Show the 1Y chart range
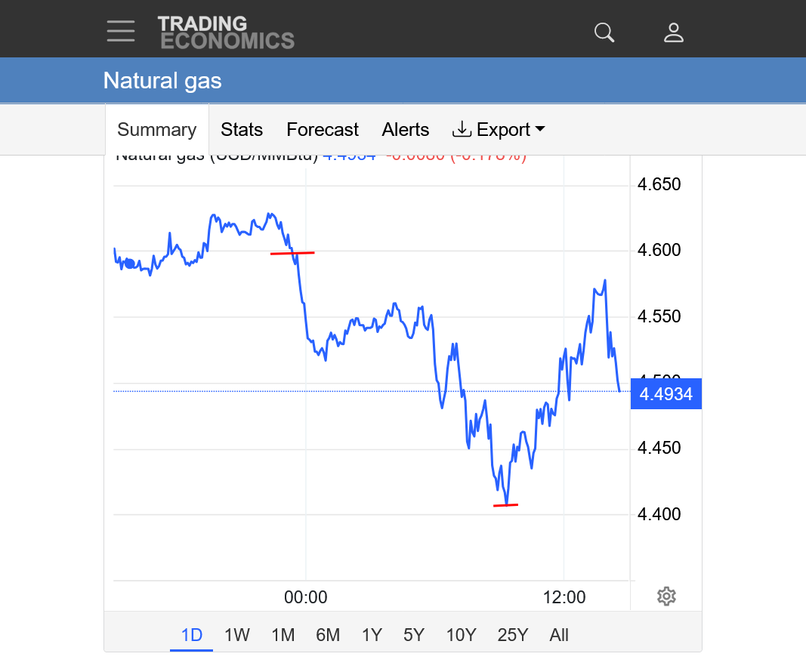The height and width of the screenshot is (672, 806). pyautogui.click(x=372, y=635)
